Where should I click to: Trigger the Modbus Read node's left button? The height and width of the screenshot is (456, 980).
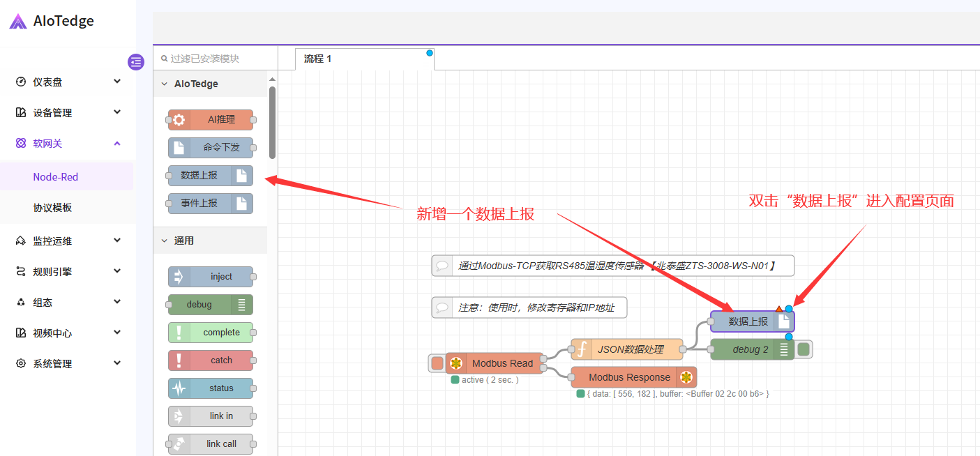pos(437,363)
